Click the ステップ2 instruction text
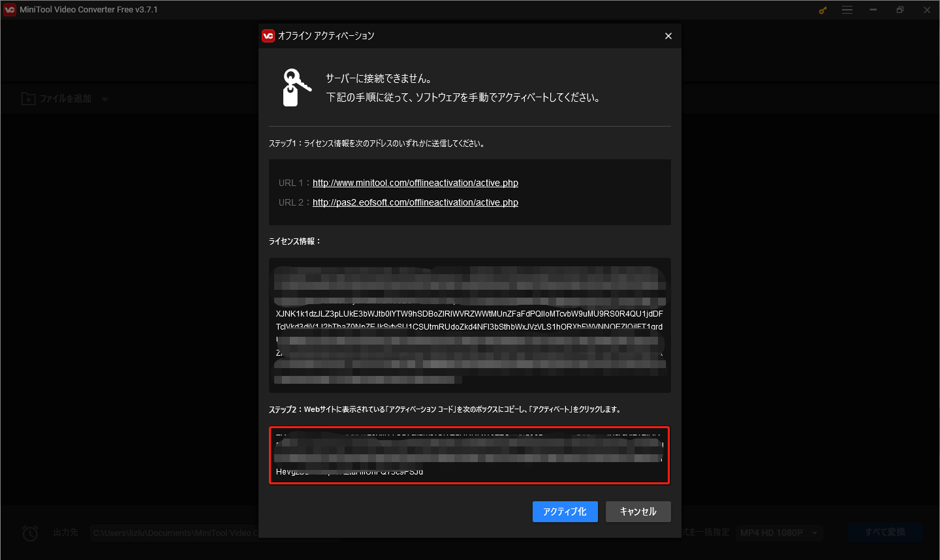Image resolution: width=940 pixels, height=560 pixels. point(445,410)
